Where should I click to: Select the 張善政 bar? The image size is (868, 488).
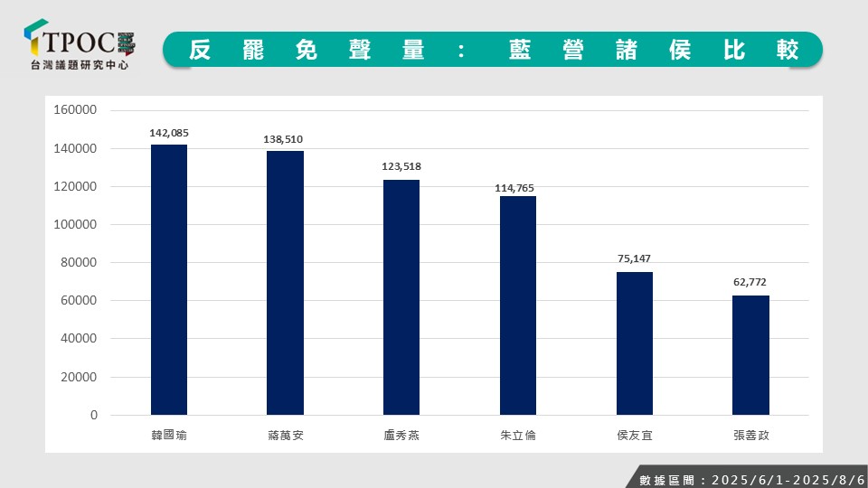pyautogui.click(x=750, y=355)
